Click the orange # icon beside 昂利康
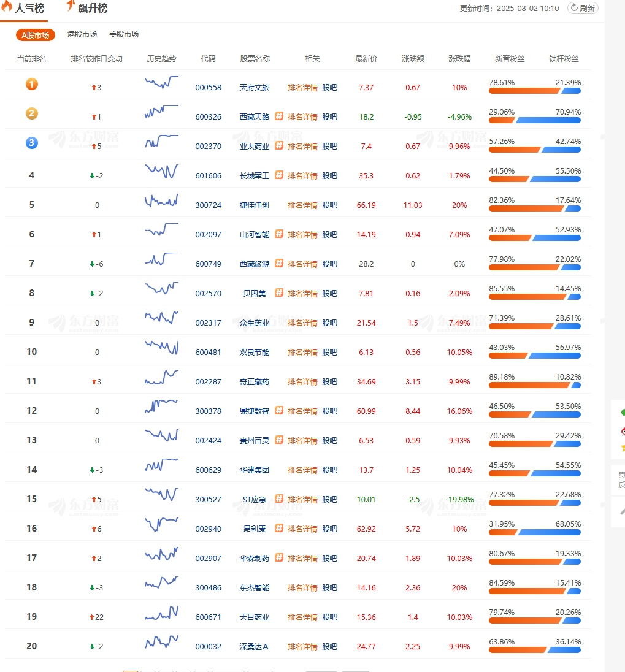 point(279,528)
